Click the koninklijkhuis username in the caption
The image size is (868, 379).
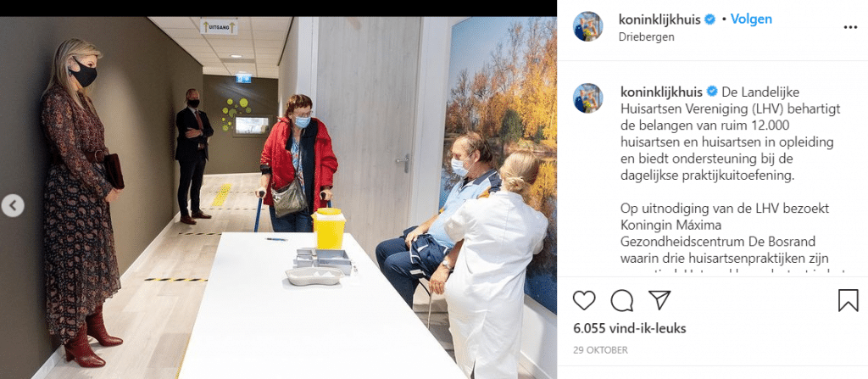point(659,92)
